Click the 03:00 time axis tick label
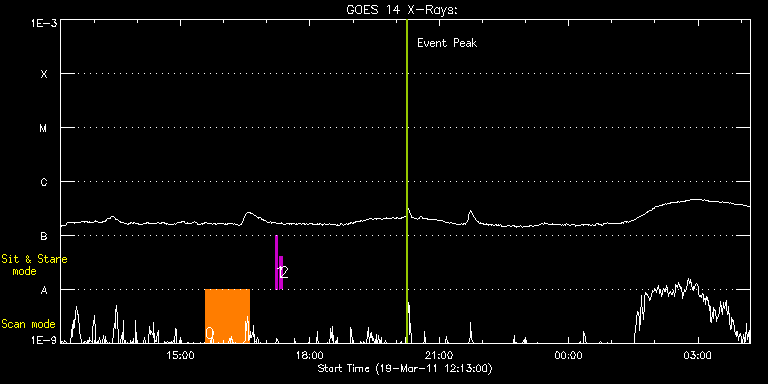The image size is (768, 384). click(697, 354)
